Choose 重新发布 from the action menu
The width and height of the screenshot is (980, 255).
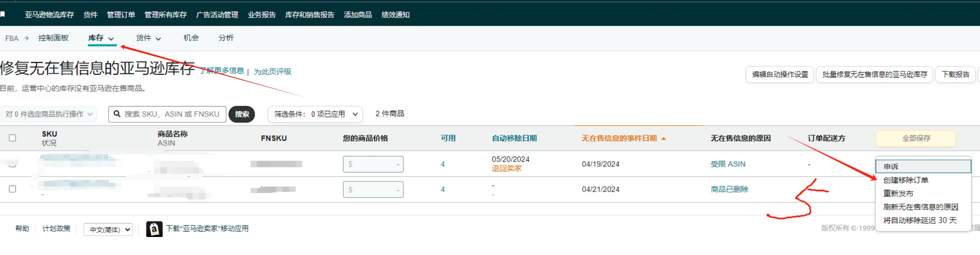[x=923, y=194]
